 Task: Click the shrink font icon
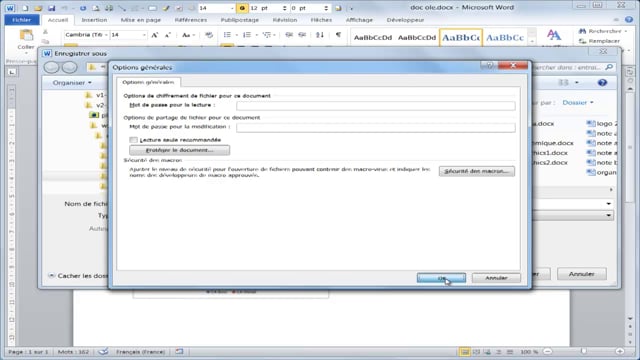click(x=168, y=35)
